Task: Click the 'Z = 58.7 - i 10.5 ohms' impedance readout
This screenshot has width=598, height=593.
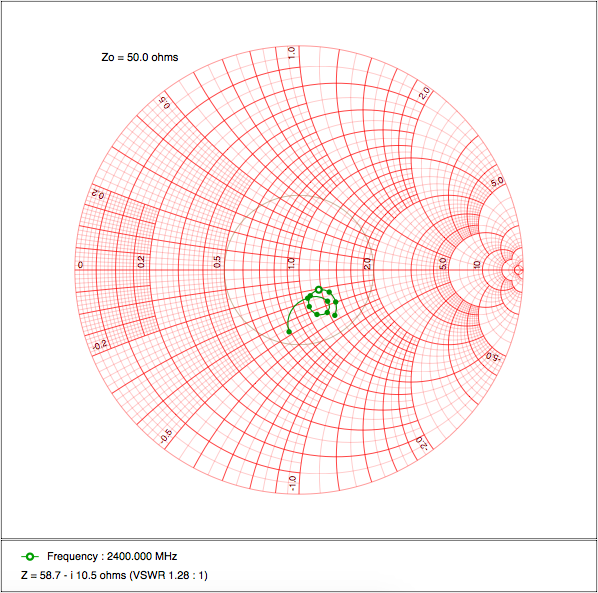Action: coord(73,575)
